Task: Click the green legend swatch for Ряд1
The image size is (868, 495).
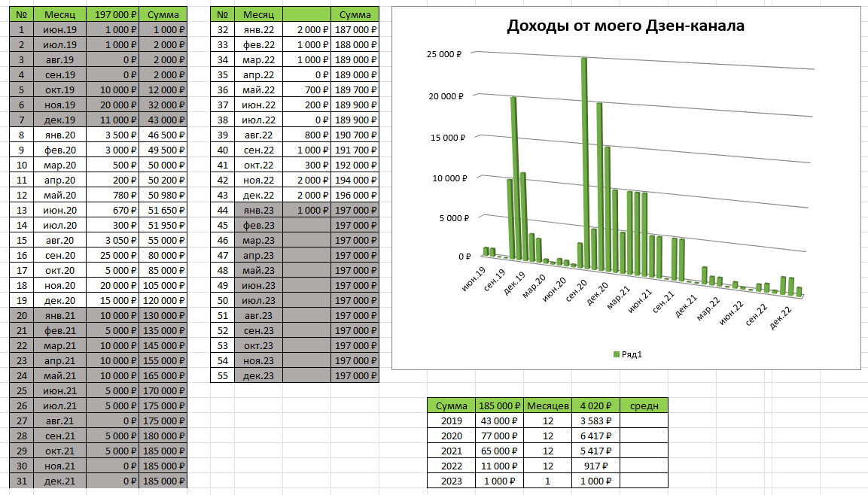Action: [617, 354]
